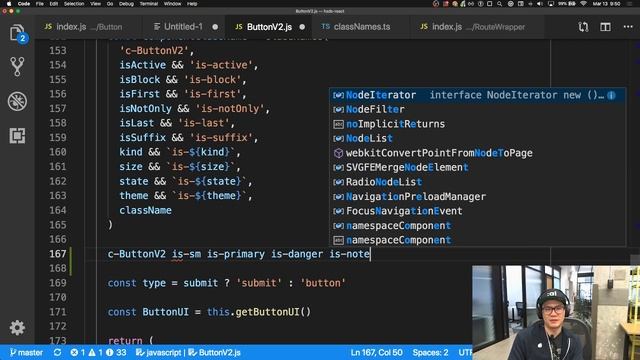Screen dimensions: 640x360
Task: Click className on line 164
Action: (145, 210)
